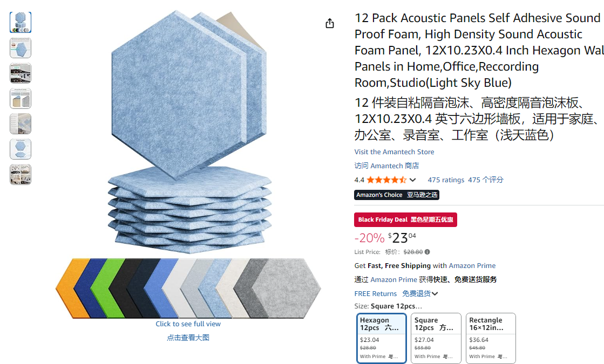This screenshot has width=604, height=364.
Task: Show the third thumbnail with room photo
Action: click(x=21, y=73)
